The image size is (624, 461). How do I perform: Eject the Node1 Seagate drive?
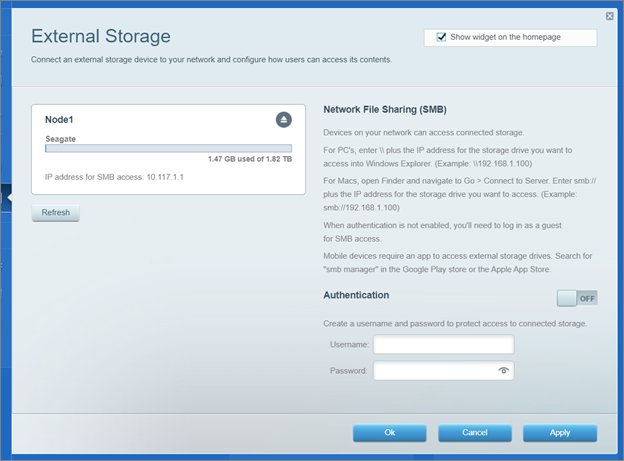[284, 119]
